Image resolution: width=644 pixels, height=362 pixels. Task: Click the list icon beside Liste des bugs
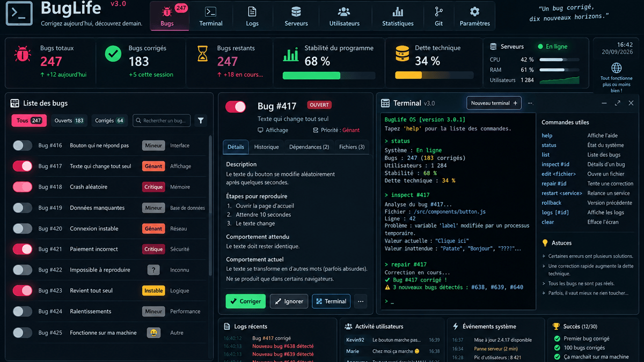click(14, 103)
